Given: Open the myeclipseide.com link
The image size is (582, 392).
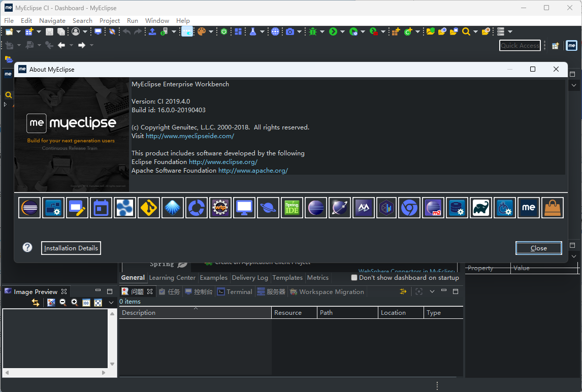Looking at the screenshot, I should [189, 136].
